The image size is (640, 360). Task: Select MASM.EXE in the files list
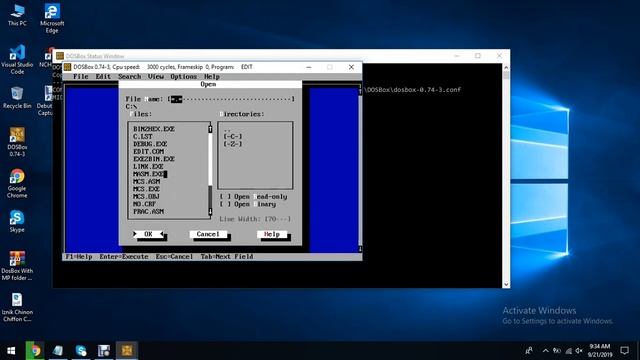click(148, 174)
